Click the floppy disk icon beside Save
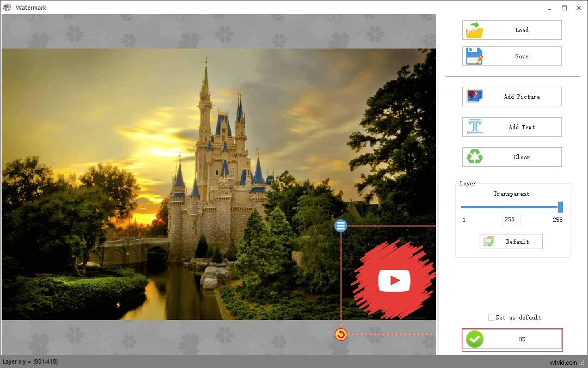Screen dimensions: 588x368 pyautogui.click(x=474, y=56)
